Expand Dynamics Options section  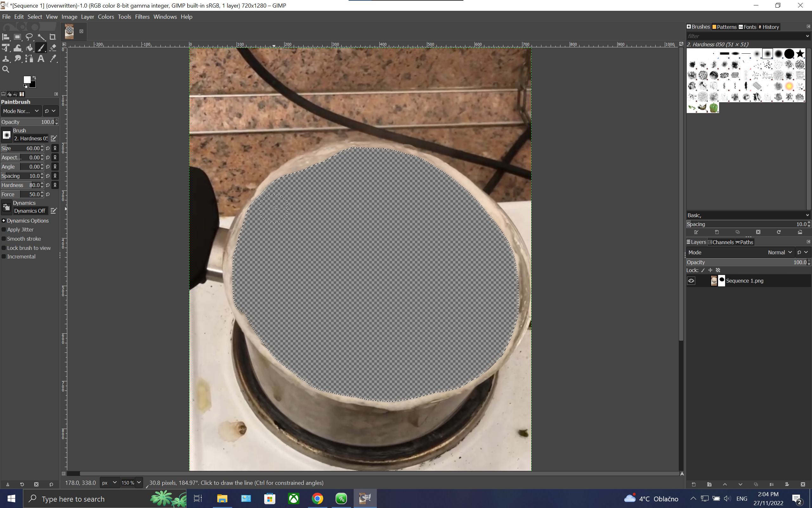click(4, 221)
